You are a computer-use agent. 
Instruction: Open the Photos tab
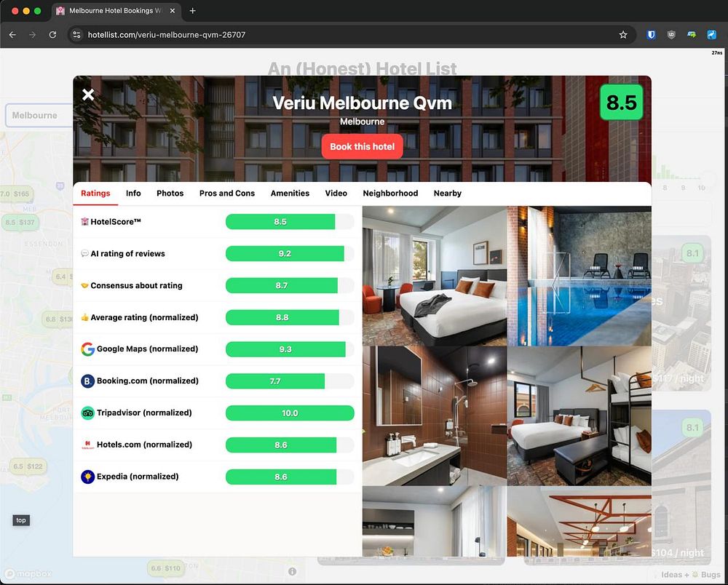coord(170,193)
